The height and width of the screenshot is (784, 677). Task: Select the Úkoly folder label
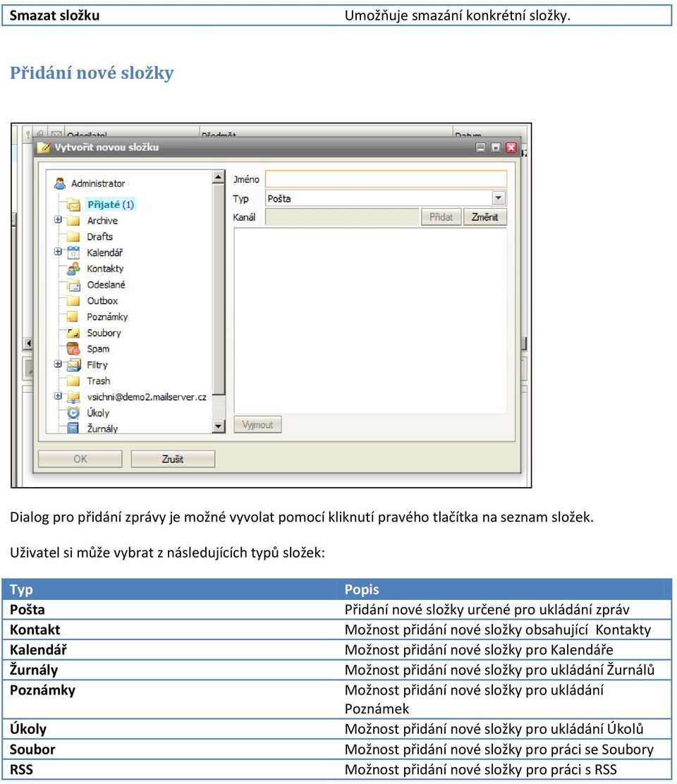pyautogui.click(x=98, y=412)
